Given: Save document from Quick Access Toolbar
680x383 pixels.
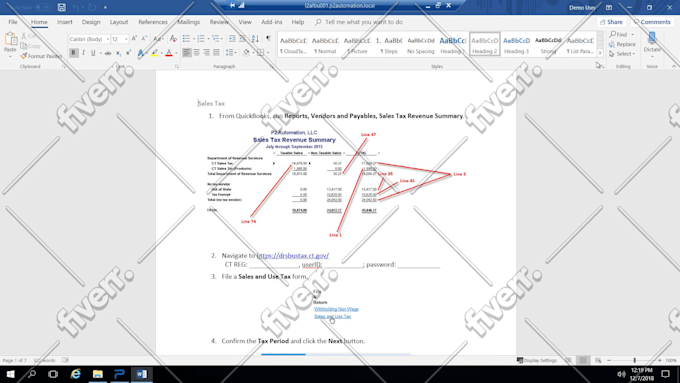Looking at the screenshot, I should [x=62, y=7].
